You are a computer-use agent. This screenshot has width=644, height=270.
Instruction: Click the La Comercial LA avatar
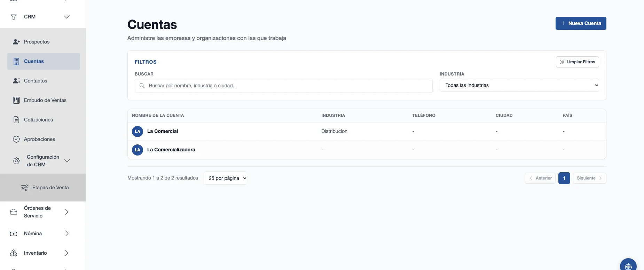(x=138, y=132)
